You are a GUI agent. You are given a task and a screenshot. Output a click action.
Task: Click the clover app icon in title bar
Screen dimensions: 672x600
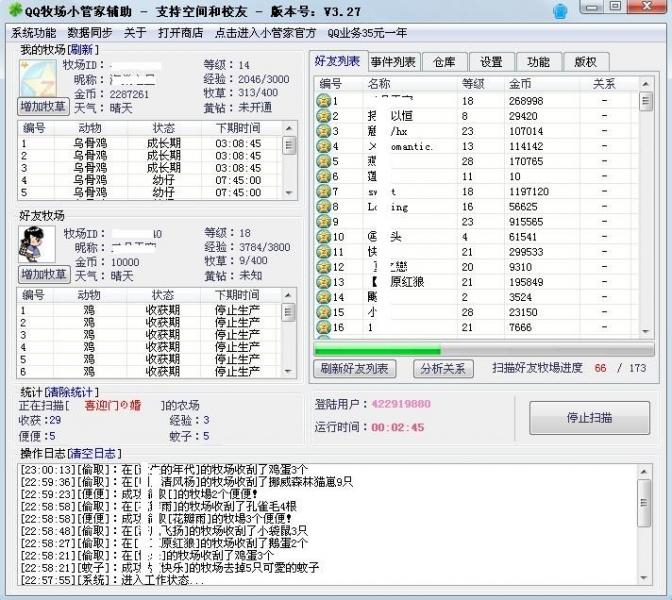point(15,9)
